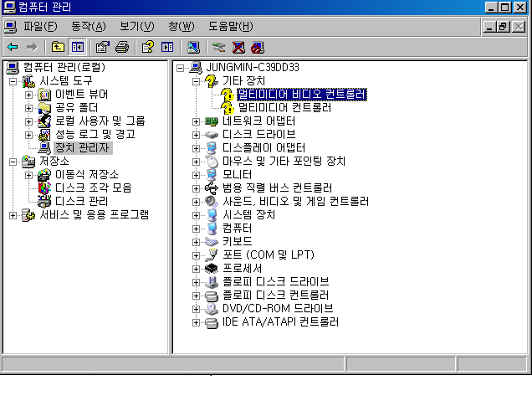Select 플로피 디스크 컨트롤러 label
The image size is (532, 401).
point(275,295)
